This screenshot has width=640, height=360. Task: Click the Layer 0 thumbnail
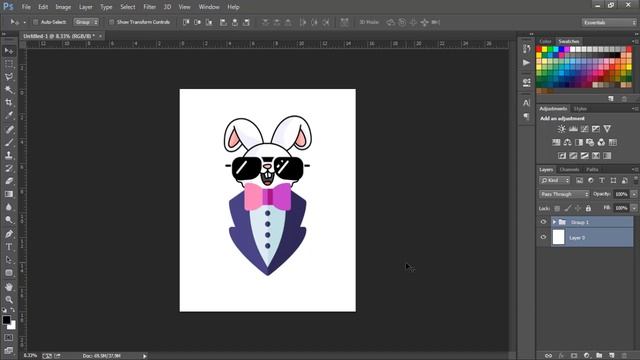(x=558, y=238)
